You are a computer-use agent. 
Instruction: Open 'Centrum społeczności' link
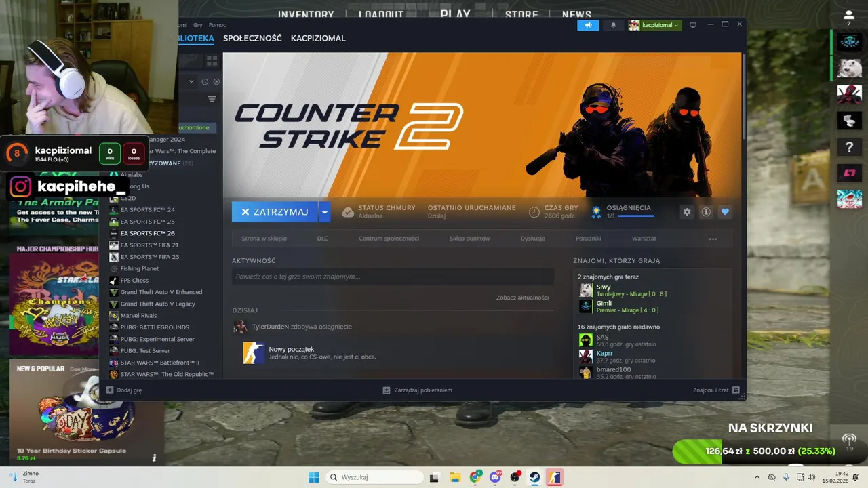[389, 239]
